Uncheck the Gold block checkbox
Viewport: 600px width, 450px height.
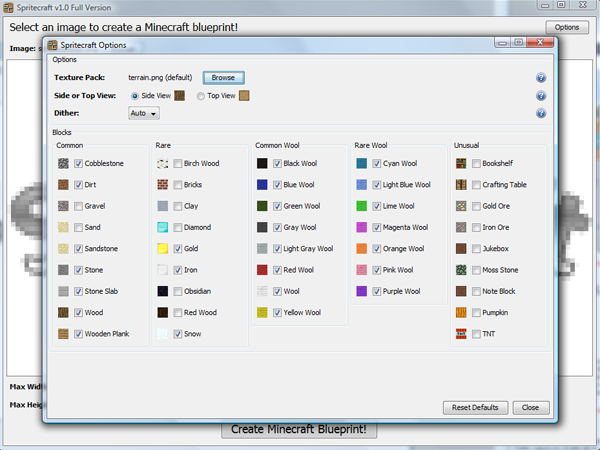(178, 249)
